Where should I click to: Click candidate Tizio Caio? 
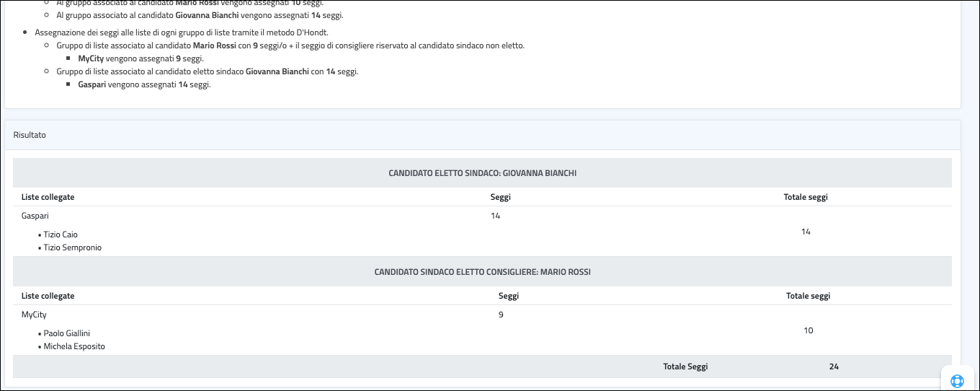pos(61,234)
